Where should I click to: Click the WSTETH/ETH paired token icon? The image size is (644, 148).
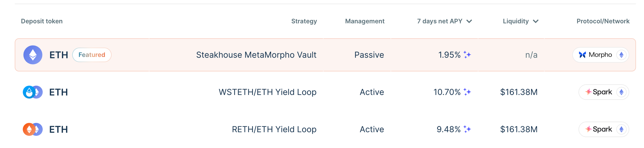[x=33, y=92]
